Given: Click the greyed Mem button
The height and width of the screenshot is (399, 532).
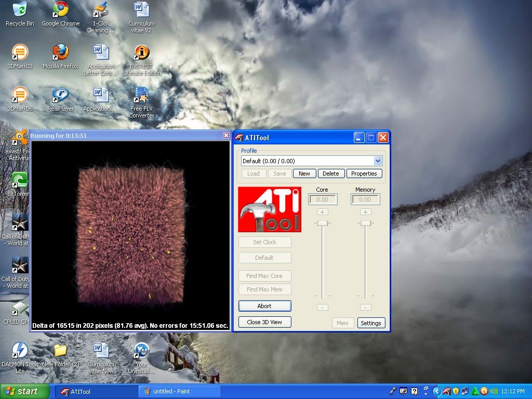Looking at the screenshot, I should (343, 323).
